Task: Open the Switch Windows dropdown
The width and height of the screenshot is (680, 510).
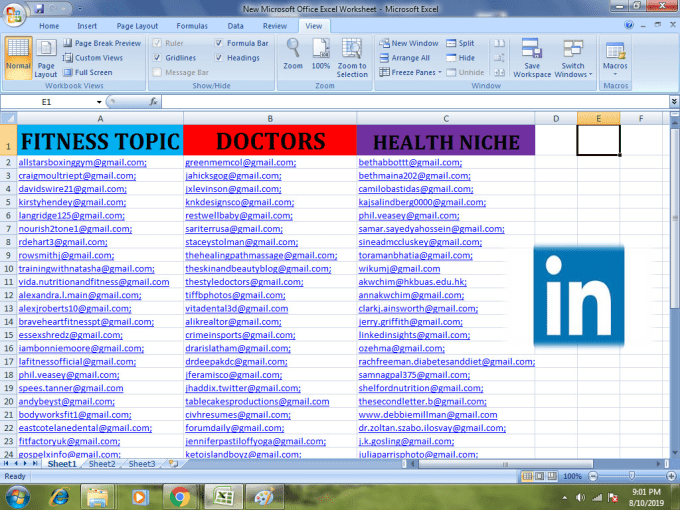Action: coord(573,58)
